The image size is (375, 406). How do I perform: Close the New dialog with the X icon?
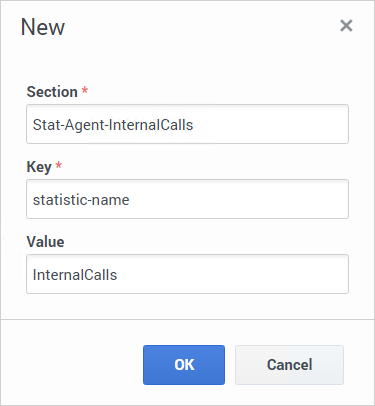click(346, 26)
